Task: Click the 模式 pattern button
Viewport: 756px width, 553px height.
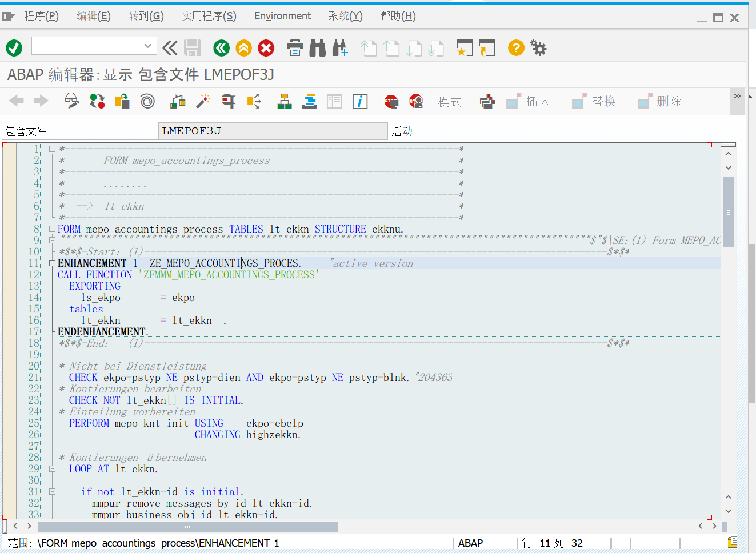Action: [449, 102]
